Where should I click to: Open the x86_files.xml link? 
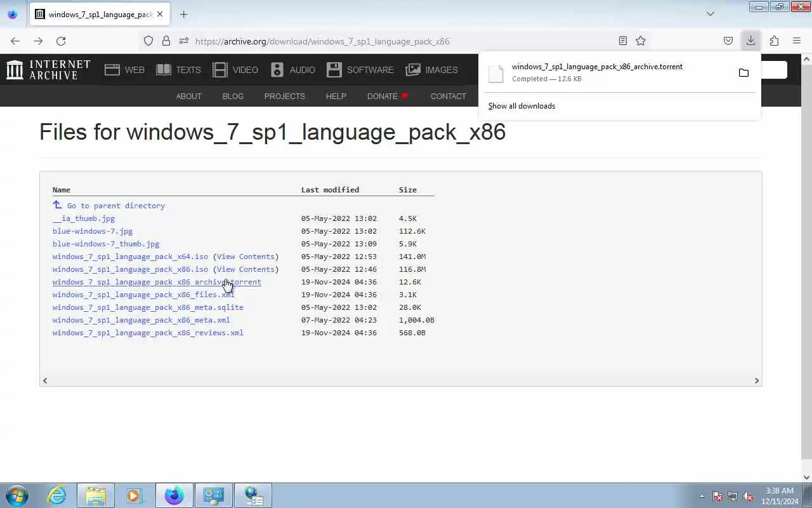pyautogui.click(x=143, y=295)
